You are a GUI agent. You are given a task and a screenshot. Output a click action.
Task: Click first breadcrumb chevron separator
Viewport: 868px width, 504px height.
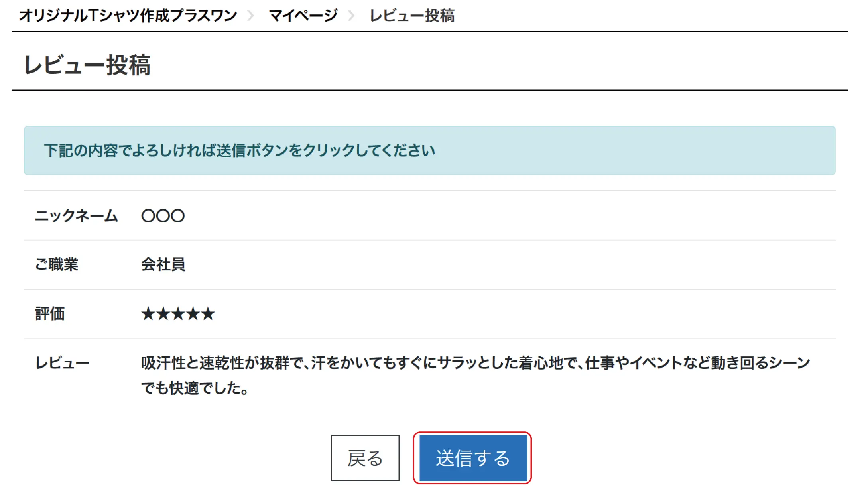(251, 16)
